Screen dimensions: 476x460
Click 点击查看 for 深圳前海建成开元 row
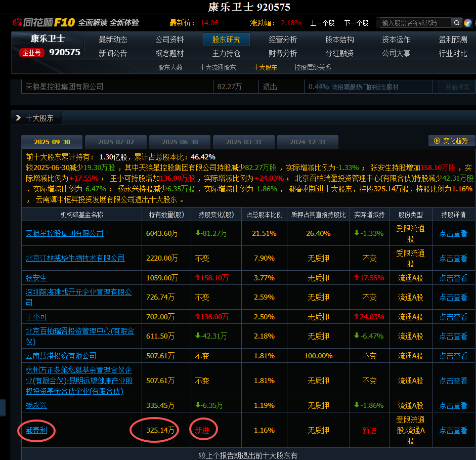pos(453,297)
